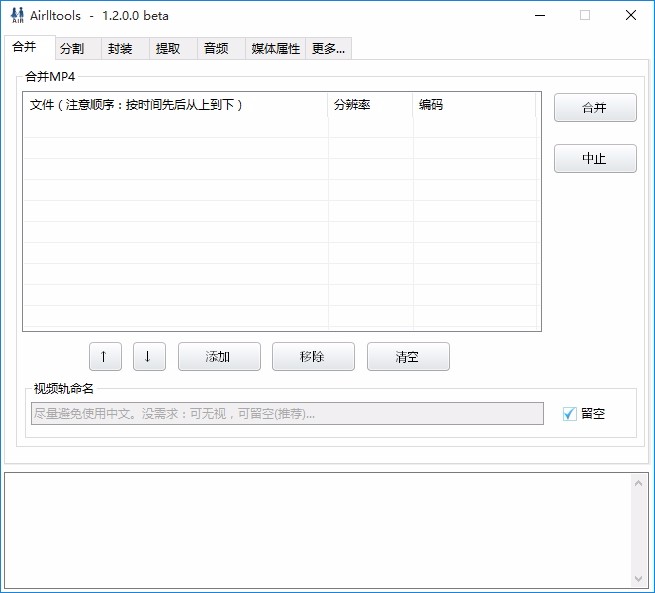This screenshot has height=593, width=655.
Task: Switch to the 提取 tab
Action: point(173,48)
